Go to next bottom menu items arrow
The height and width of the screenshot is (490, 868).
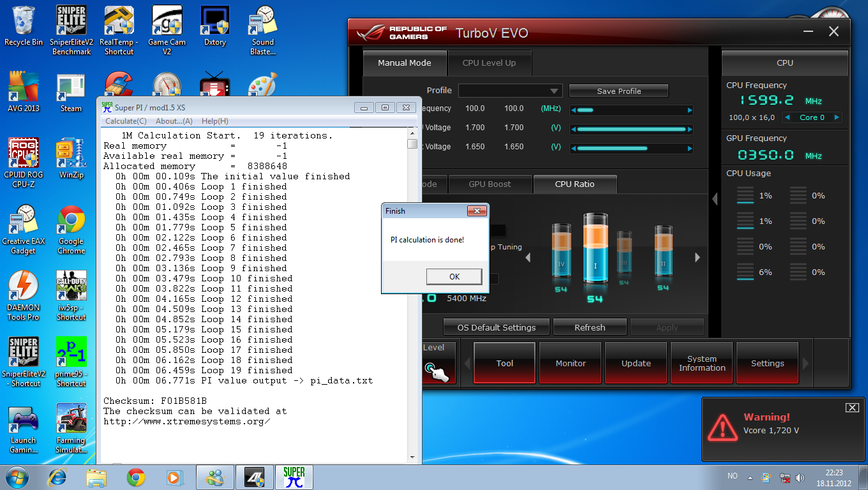[805, 363]
